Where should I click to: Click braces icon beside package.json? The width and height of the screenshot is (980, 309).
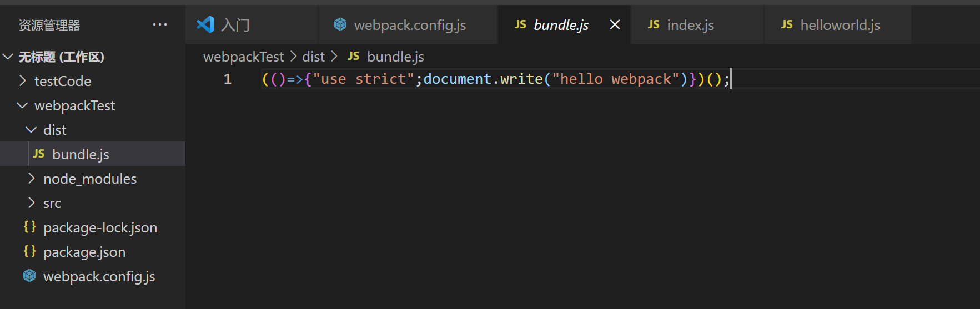click(29, 251)
